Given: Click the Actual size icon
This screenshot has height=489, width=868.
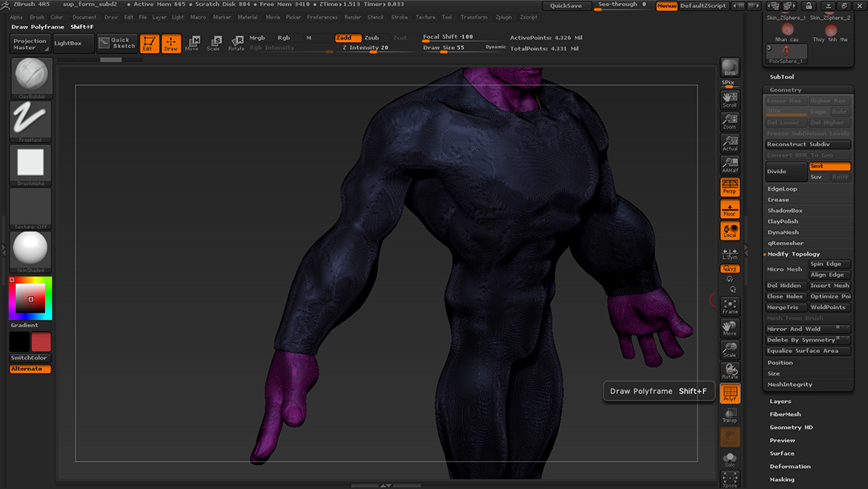Looking at the screenshot, I should point(730,144).
